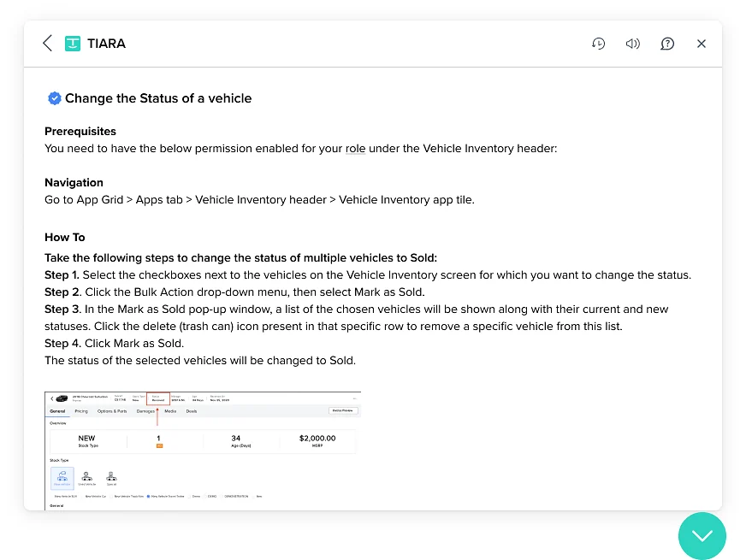Click "Step 4. Click Mark as Sold." line
Viewport: 746px width, 560px height.
114,343
